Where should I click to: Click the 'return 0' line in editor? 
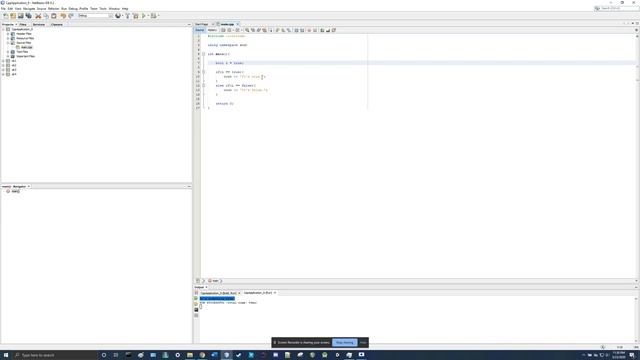coord(224,103)
